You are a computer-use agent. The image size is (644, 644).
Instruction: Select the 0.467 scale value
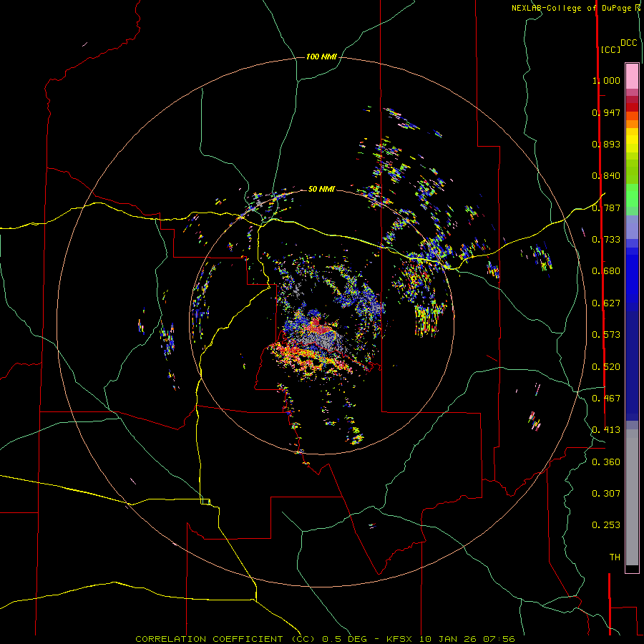pyautogui.click(x=606, y=399)
